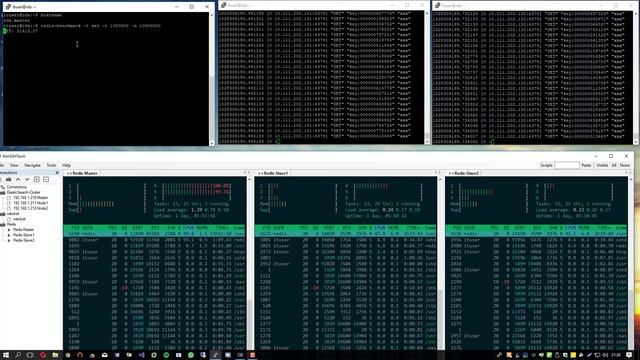Open the Tools menu
Screen dimensions: 640x360
pyautogui.click(x=51, y=165)
